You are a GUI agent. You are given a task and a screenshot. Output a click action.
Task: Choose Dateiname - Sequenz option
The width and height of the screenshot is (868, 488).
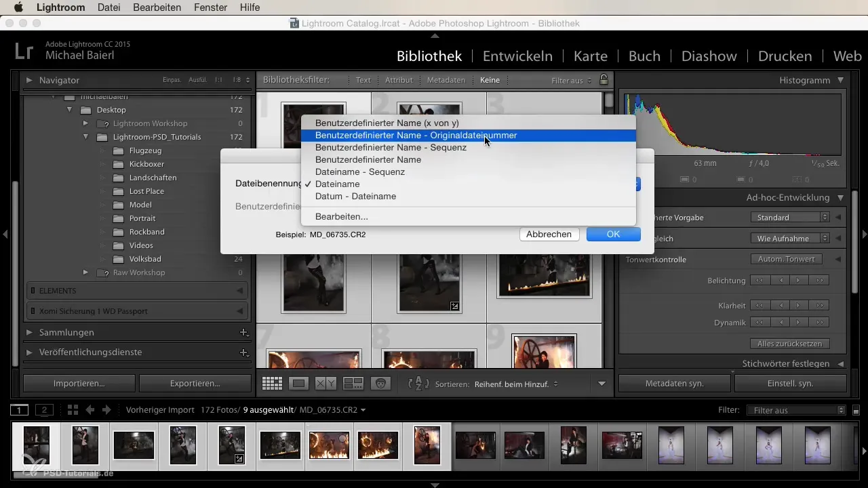pos(468,172)
